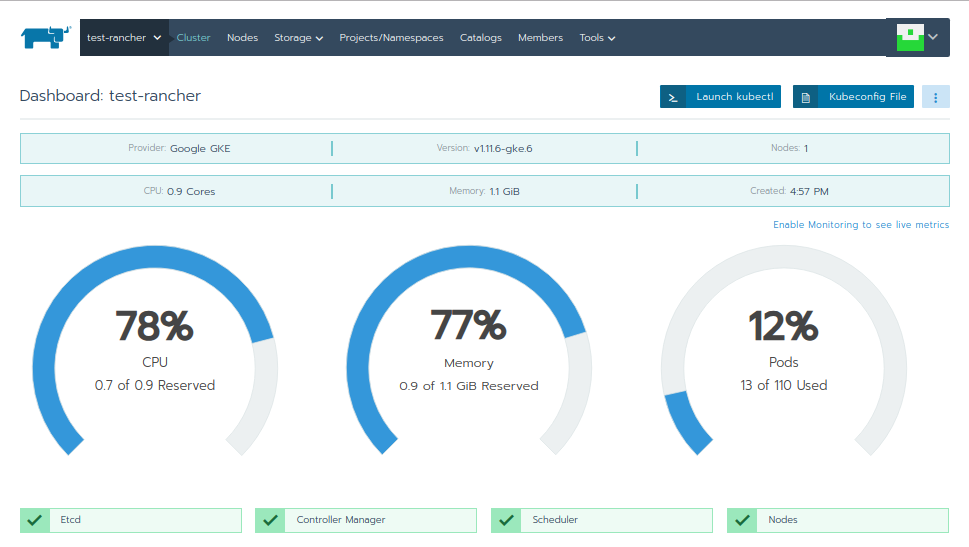The image size is (969, 547).
Task: Click the Rancher cow logo
Action: pyautogui.click(x=46, y=37)
